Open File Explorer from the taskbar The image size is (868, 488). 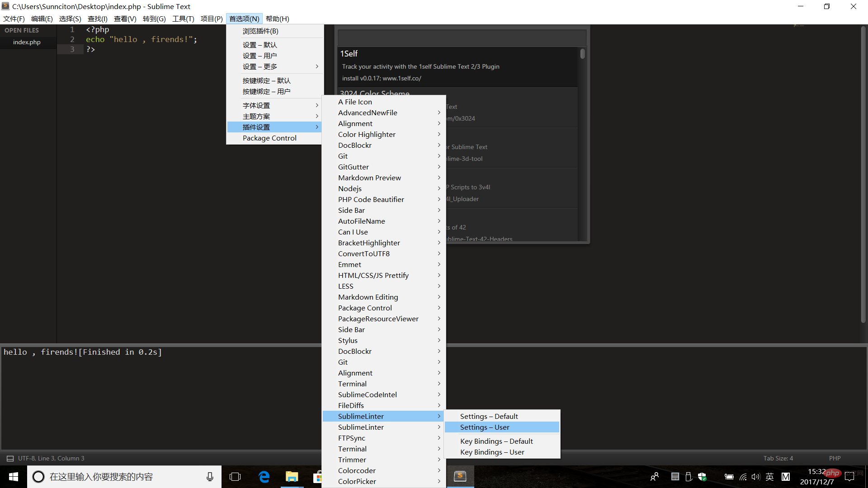pyautogui.click(x=292, y=477)
